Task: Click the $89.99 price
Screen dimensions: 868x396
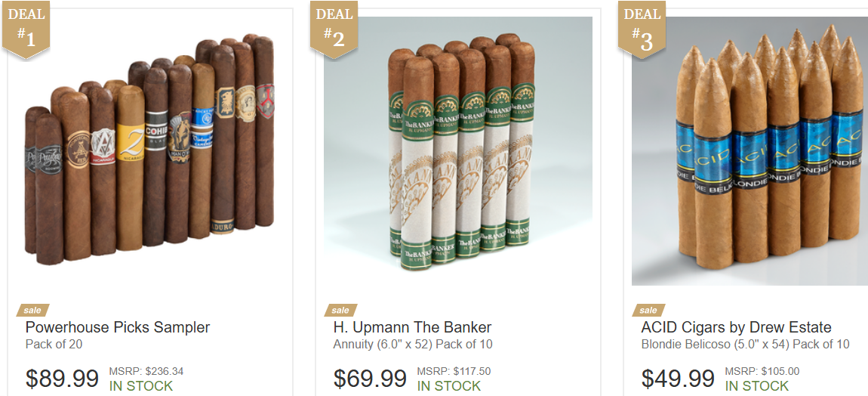Action: click(62, 379)
